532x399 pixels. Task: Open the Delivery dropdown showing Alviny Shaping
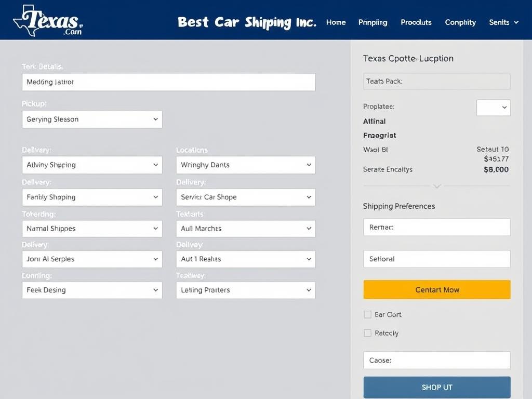(x=92, y=165)
